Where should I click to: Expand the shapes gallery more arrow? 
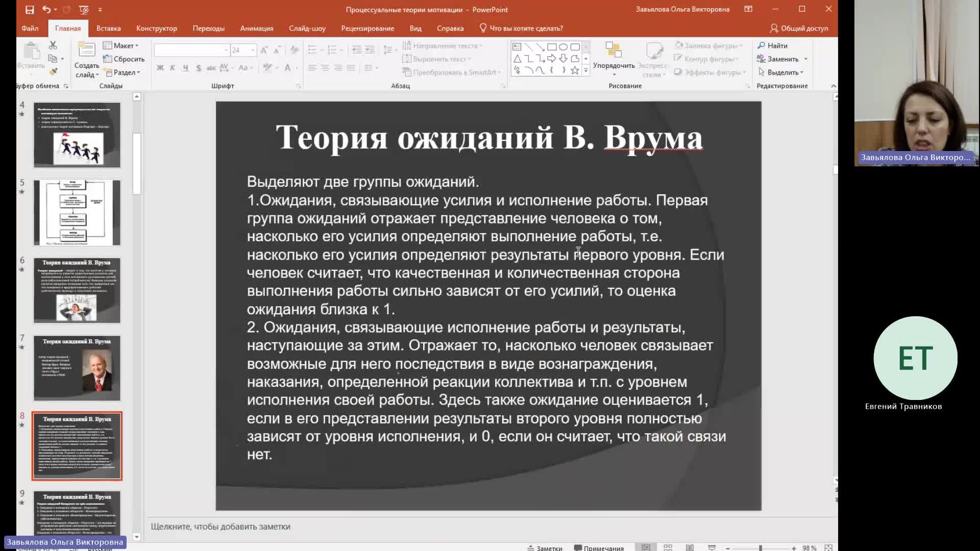(x=586, y=70)
